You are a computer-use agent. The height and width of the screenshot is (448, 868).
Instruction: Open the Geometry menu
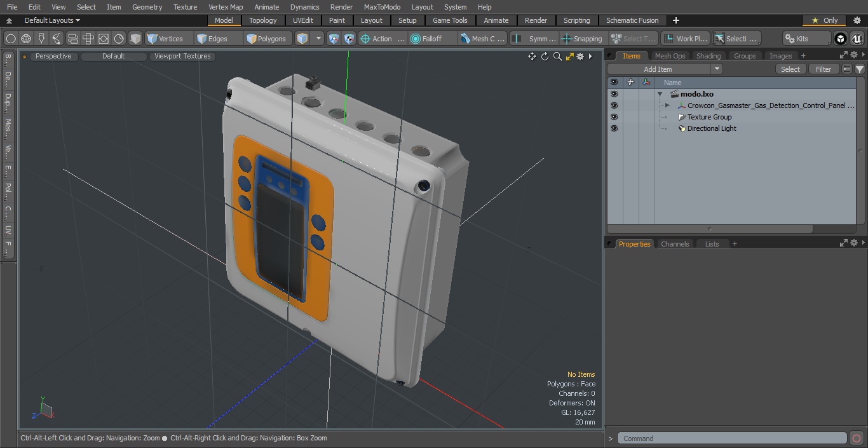(147, 7)
